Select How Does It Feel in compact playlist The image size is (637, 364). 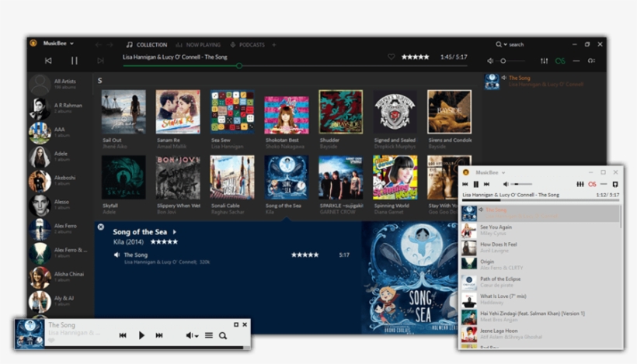pos(541,248)
